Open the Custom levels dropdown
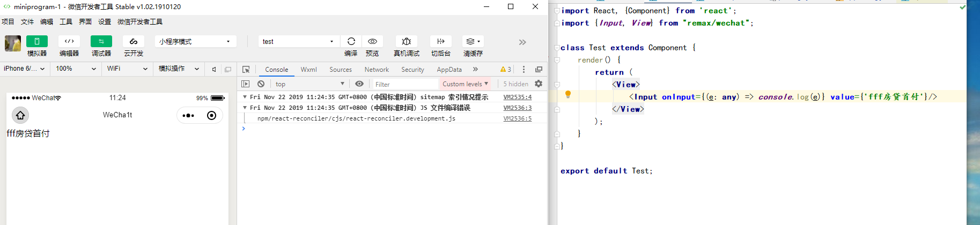Screen dimensions: 980x225 coord(465,84)
